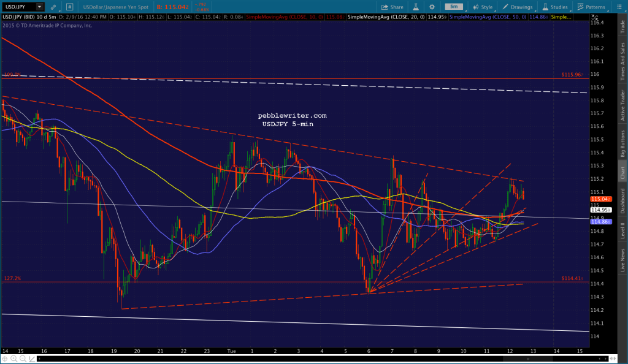Switch to Big Buttons side tab
Viewport: 628px width, 364px height.
click(622, 143)
